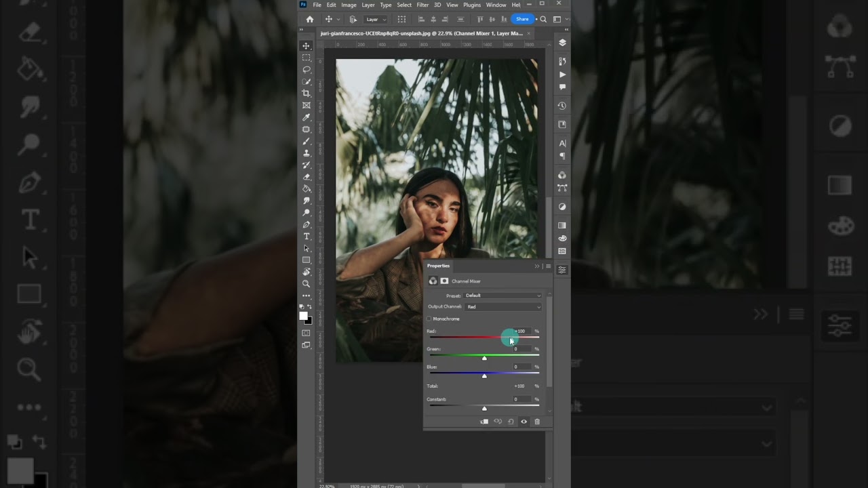Viewport: 868px width, 488px height.
Task: Reset default foreground and background colors
Action: pos(302,307)
